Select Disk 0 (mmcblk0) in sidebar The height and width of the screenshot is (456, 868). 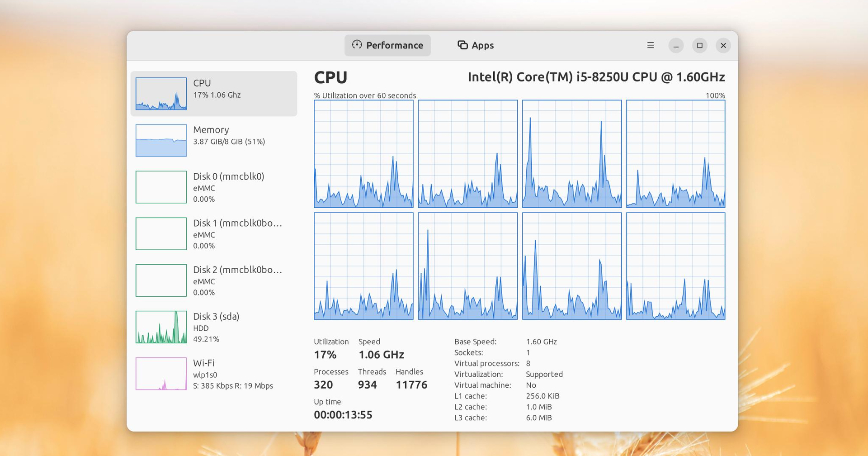pos(214,187)
